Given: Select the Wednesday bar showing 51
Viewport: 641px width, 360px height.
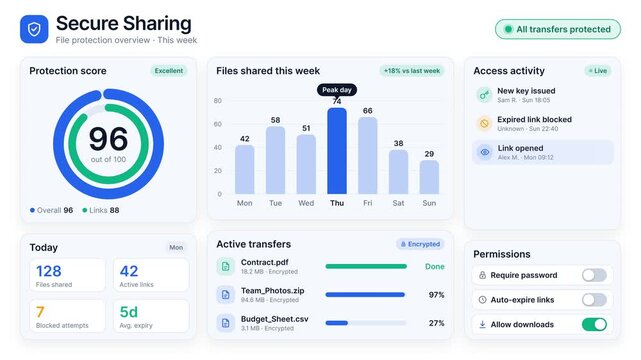Looking at the screenshot, I should pyautogui.click(x=306, y=164).
